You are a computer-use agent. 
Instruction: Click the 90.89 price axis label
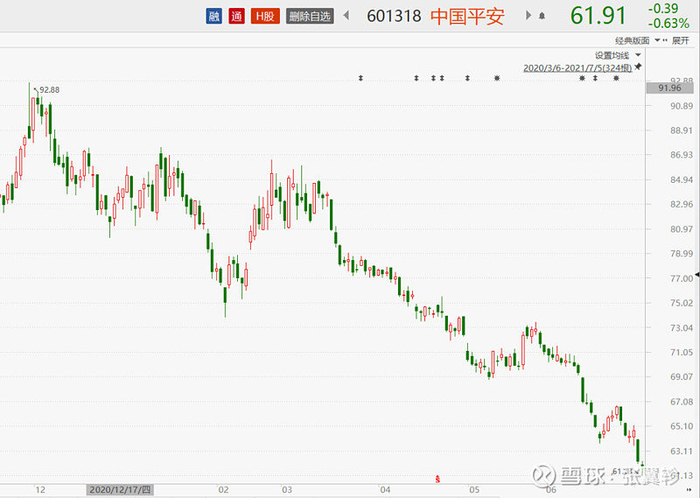click(681, 106)
